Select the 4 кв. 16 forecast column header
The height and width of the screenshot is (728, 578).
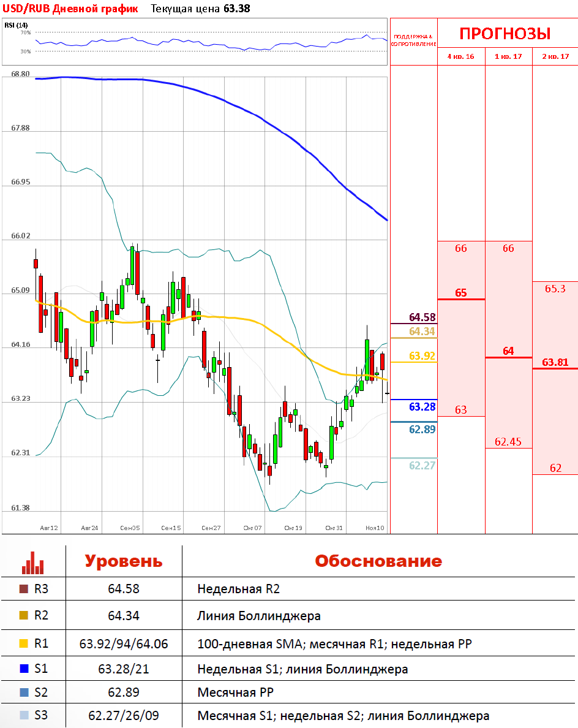click(461, 56)
